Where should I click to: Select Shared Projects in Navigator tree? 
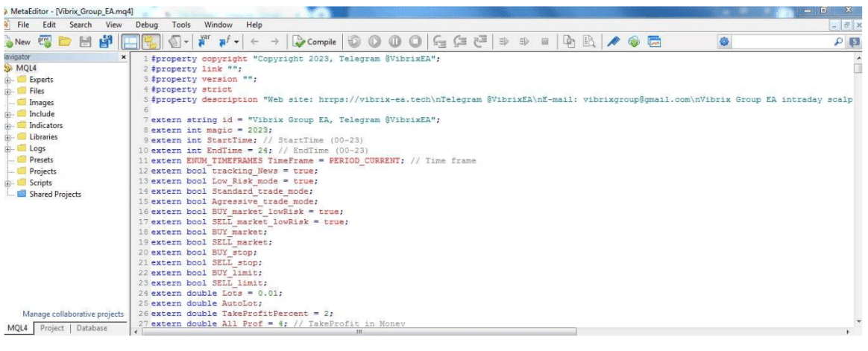(x=54, y=194)
